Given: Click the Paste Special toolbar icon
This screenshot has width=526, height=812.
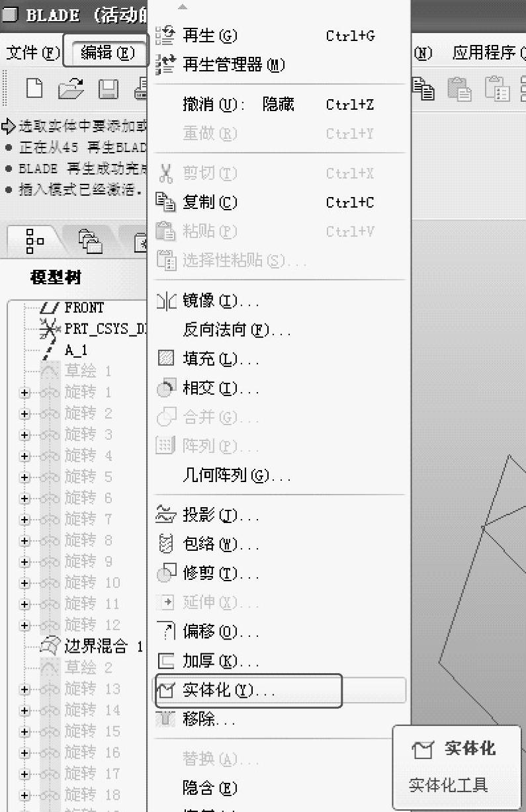Looking at the screenshot, I should 497,89.
